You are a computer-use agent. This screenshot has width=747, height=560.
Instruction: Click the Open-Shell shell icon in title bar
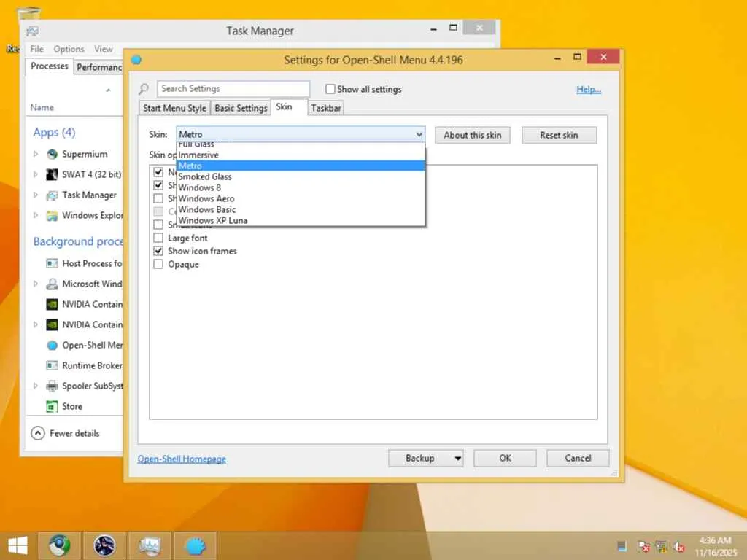point(136,60)
